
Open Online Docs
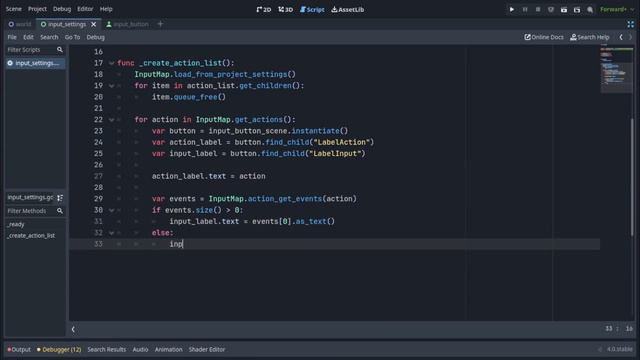click(544, 37)
